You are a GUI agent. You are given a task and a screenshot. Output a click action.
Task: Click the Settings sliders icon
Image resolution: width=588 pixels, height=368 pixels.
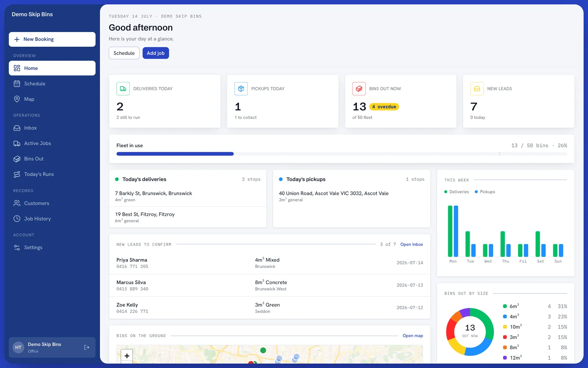click(x=17, y=247)
